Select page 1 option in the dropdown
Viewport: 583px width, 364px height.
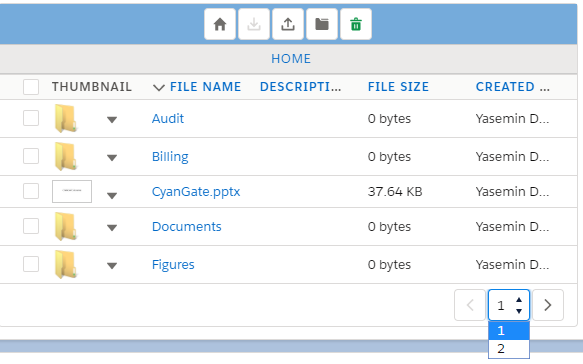point(509,331)
